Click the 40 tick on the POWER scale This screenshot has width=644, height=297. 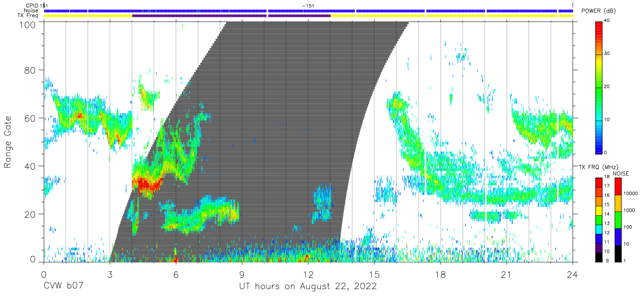[x=607, y=21]
